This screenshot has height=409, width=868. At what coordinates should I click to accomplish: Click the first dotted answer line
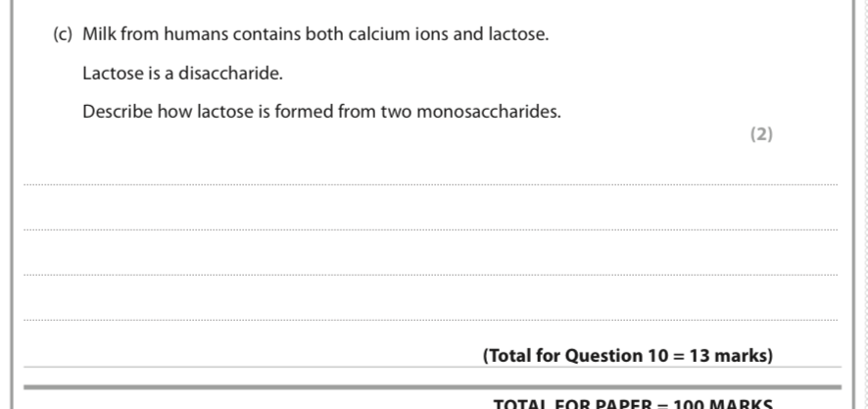[431, 184]
